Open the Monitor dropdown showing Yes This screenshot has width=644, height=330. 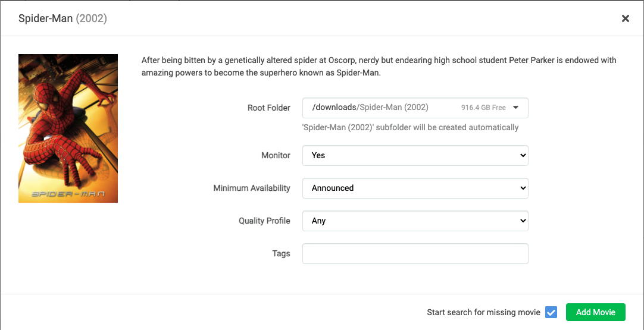(415, 156)
